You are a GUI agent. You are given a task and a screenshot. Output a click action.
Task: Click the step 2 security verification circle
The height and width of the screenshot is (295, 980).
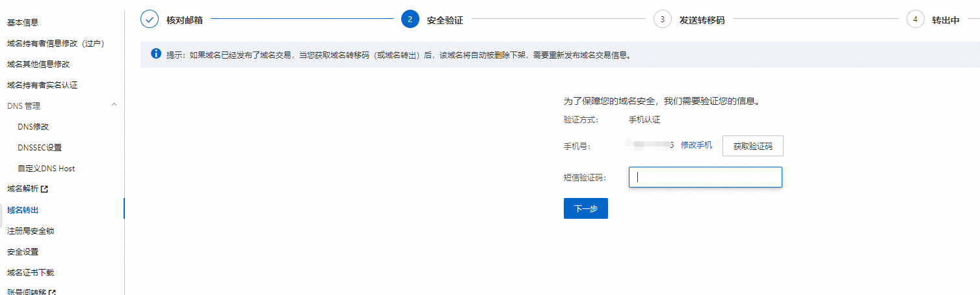point(410,20)
